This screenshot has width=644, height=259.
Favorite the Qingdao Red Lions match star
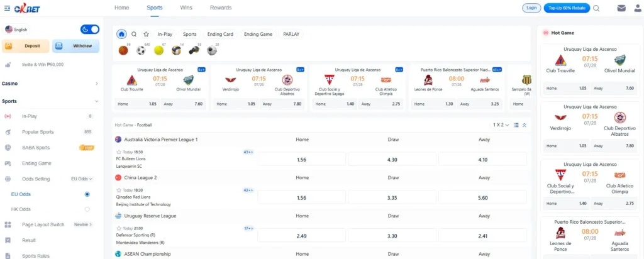tap(119, 190)
